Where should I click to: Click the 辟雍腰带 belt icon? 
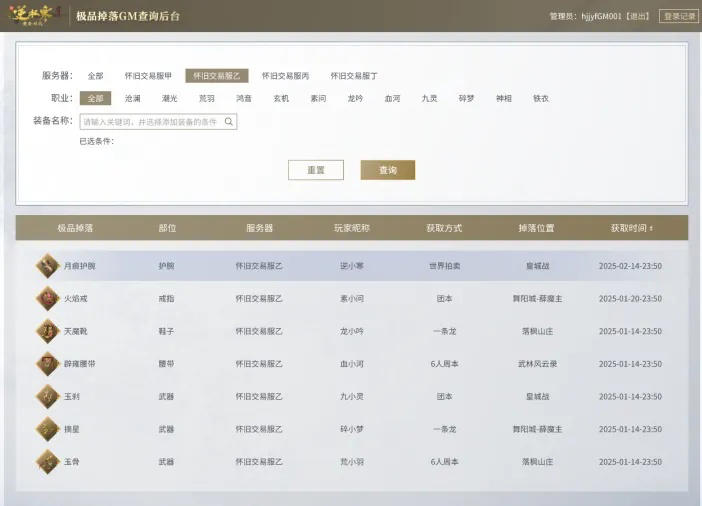click(47, 364)
